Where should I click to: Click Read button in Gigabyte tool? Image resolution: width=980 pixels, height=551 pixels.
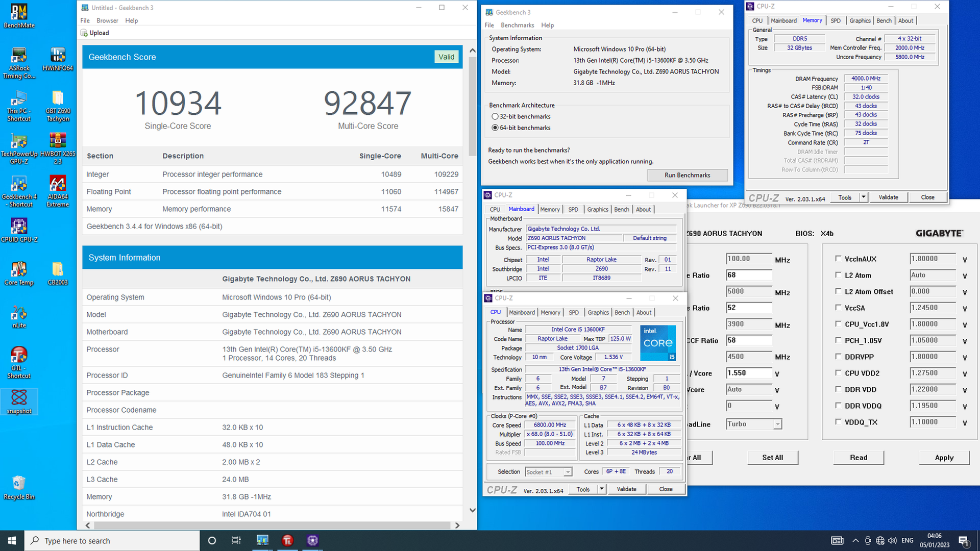click(x=859, y=458)
